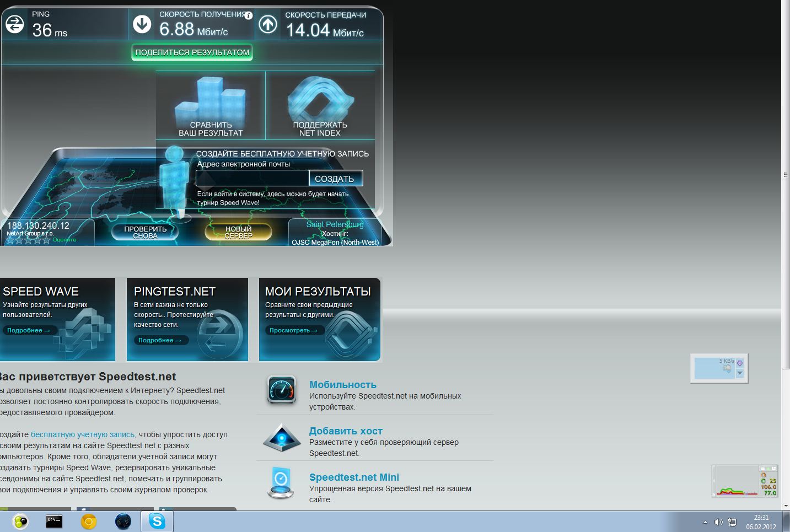Click the 14.04 upload speed value
The image size is (790, 532).
pos(308,30)
